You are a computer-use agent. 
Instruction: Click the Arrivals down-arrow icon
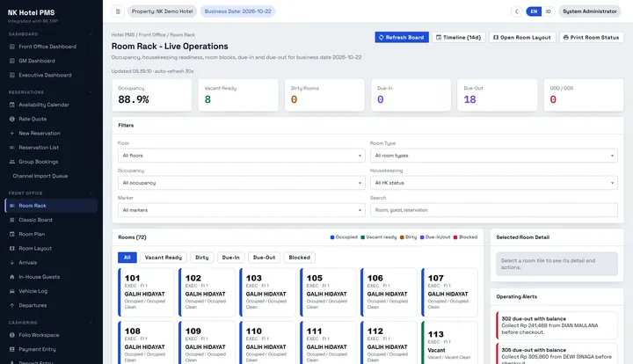(x=12, y=263)
